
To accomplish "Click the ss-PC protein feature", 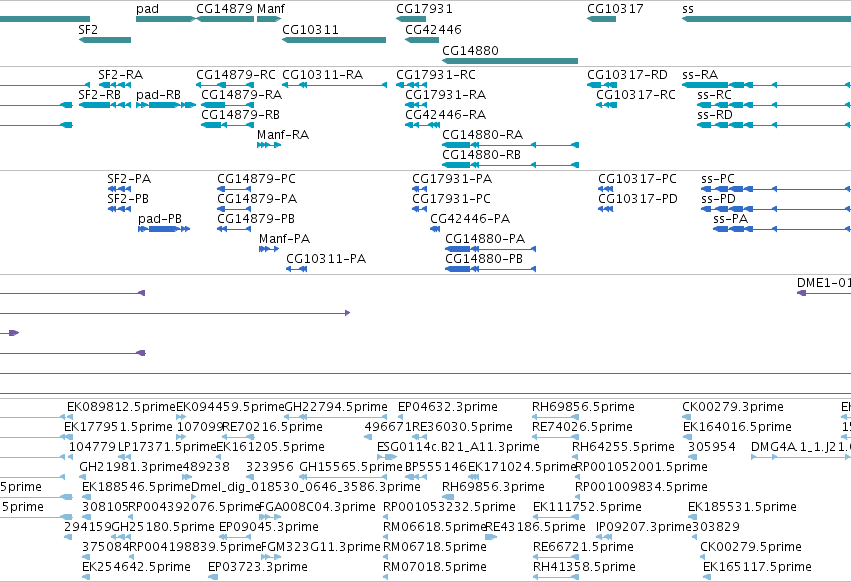I will click(x=776, y=189).
